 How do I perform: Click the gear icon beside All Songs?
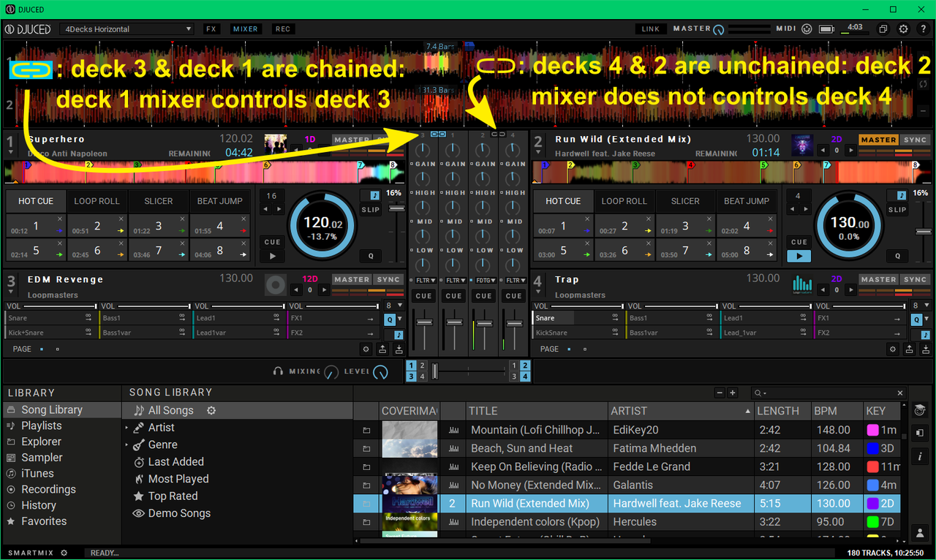(211, 411)
